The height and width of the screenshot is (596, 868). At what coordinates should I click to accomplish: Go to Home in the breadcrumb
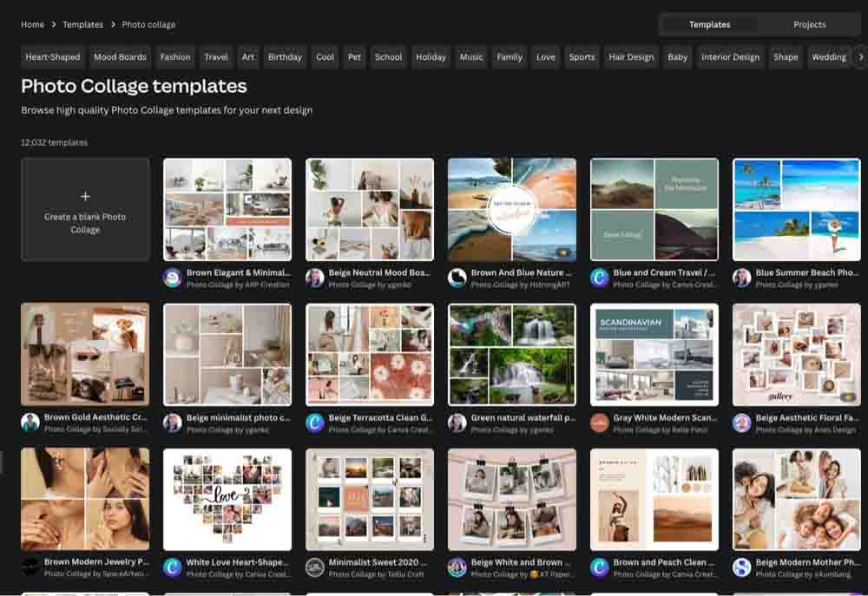tap(32, 24)
